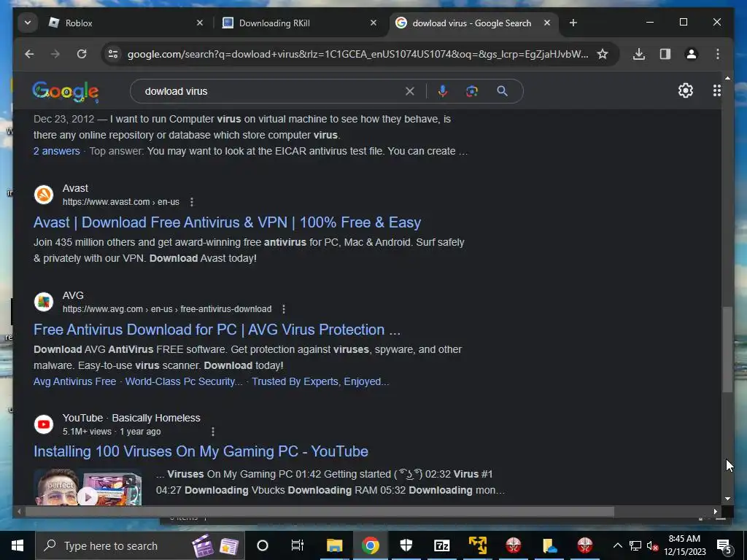Submit search with magnifier icon
This screenshot has height=560, width=747.
[x=502, y=91]
